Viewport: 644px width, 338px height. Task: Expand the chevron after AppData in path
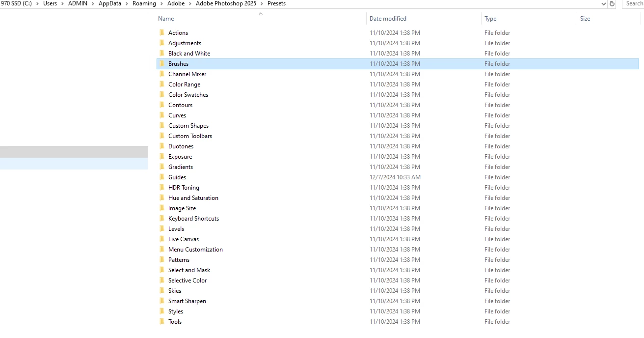(127, 3)
